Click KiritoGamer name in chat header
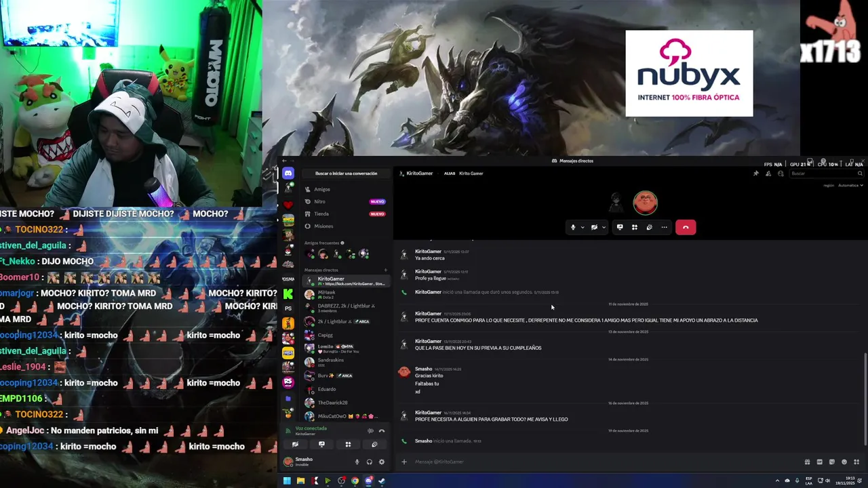868x488 pixels. pos(419,174)
